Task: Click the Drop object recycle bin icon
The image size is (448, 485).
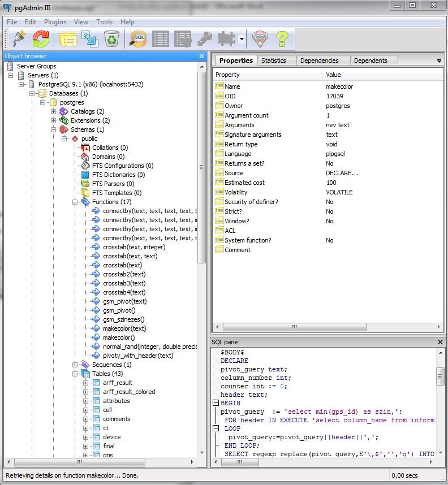Action: [x=111, y=39]
